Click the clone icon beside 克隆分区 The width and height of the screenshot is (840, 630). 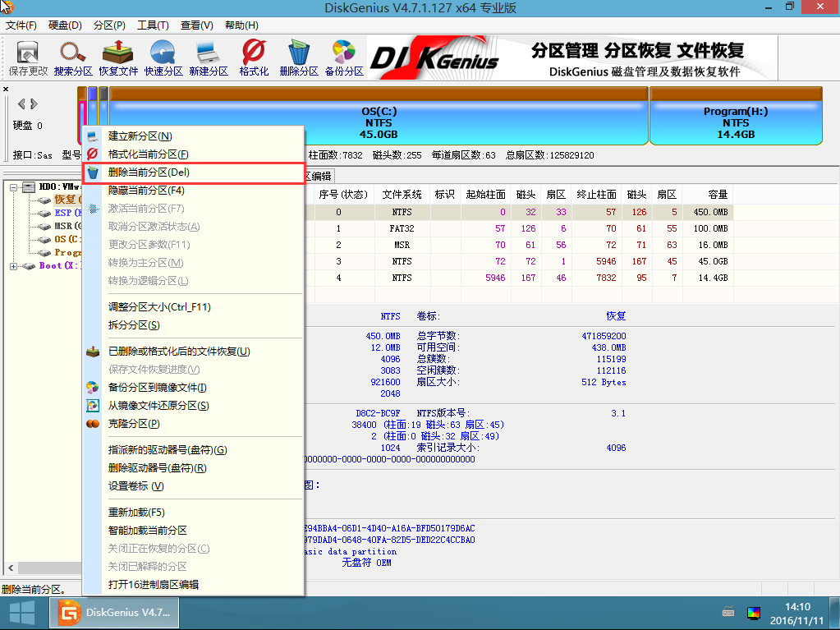click(x=93, y=424)
